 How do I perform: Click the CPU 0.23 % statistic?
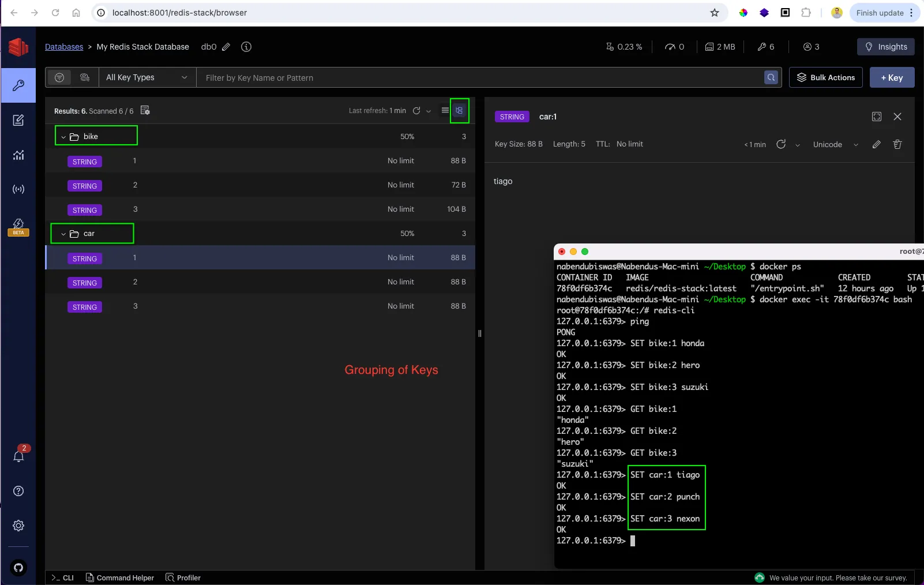tap(623, 47)
